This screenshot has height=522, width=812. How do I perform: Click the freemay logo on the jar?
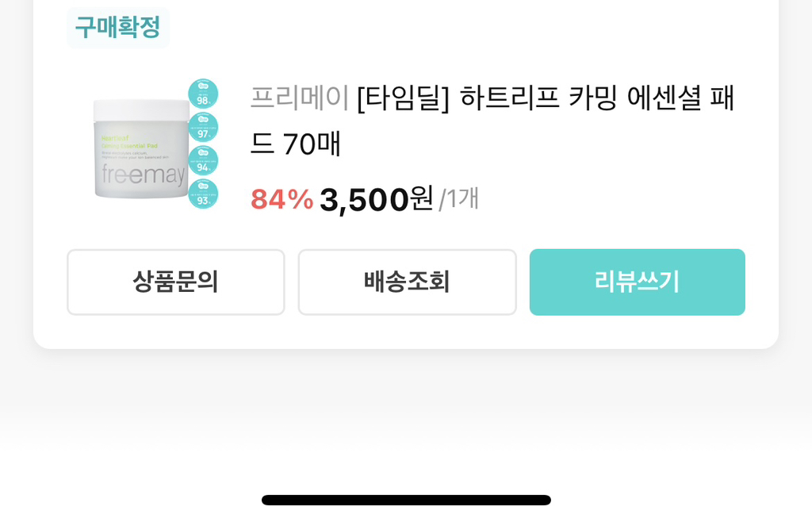(142, 174)
